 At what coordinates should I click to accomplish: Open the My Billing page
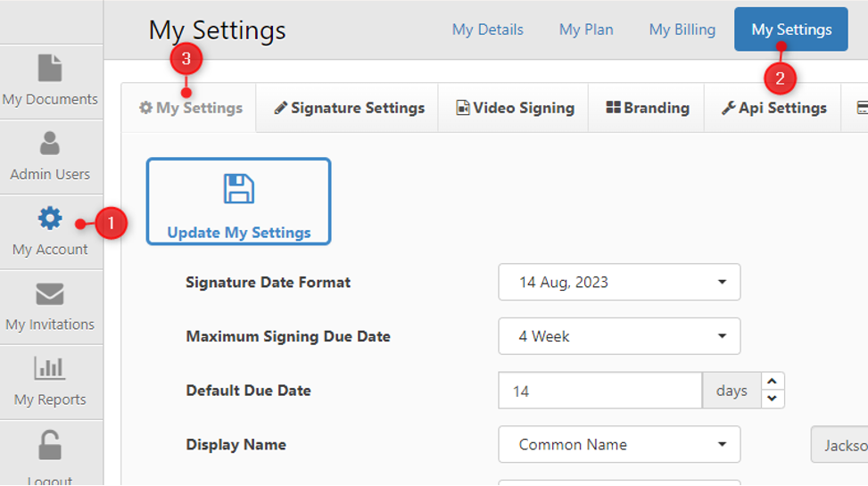682,29
